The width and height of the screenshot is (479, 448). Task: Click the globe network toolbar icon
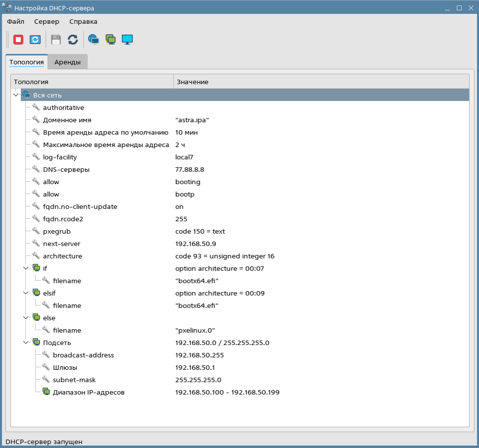(x=94, y=40)
